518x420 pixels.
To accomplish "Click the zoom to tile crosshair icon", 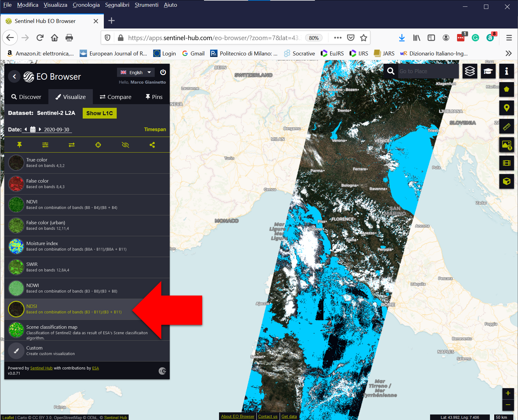I will tap(98, 145).
